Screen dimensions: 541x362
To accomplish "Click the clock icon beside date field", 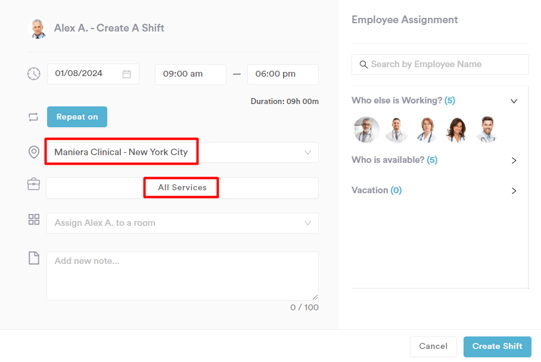I will (x=34, y=74).
